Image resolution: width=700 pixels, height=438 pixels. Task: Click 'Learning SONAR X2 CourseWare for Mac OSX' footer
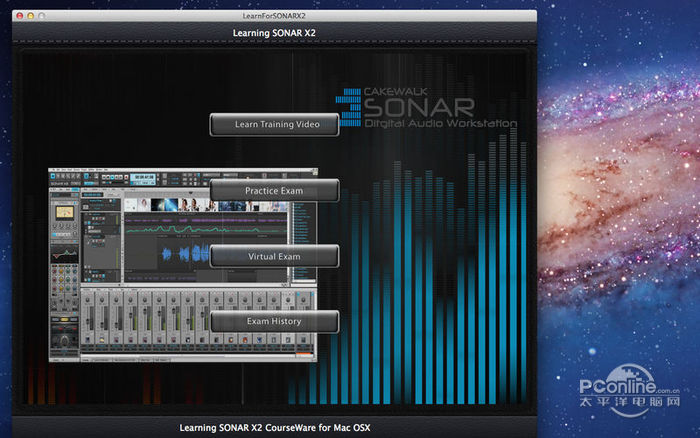[275, 428]
